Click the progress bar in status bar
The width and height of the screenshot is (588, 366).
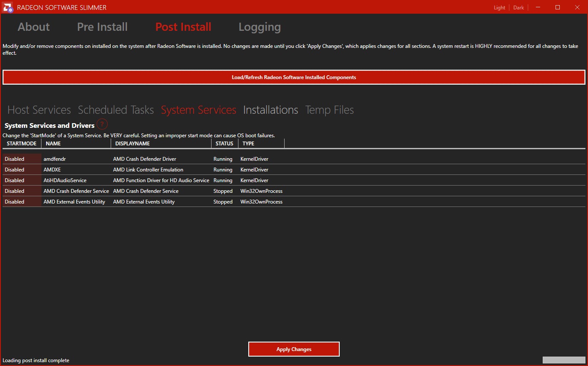click(564, 360)
